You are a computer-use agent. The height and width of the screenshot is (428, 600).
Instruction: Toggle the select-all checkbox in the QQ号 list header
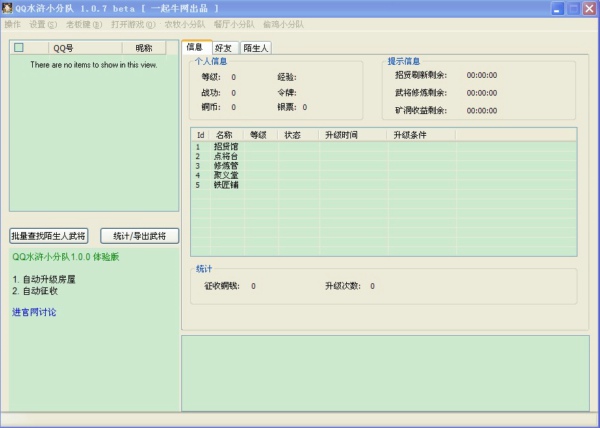tap(18, 47)
